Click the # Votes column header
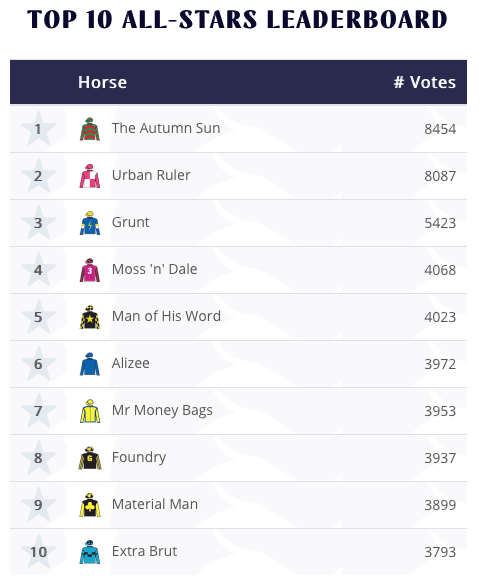This screenshot has height=588, width=479. [x=425, y=82]
